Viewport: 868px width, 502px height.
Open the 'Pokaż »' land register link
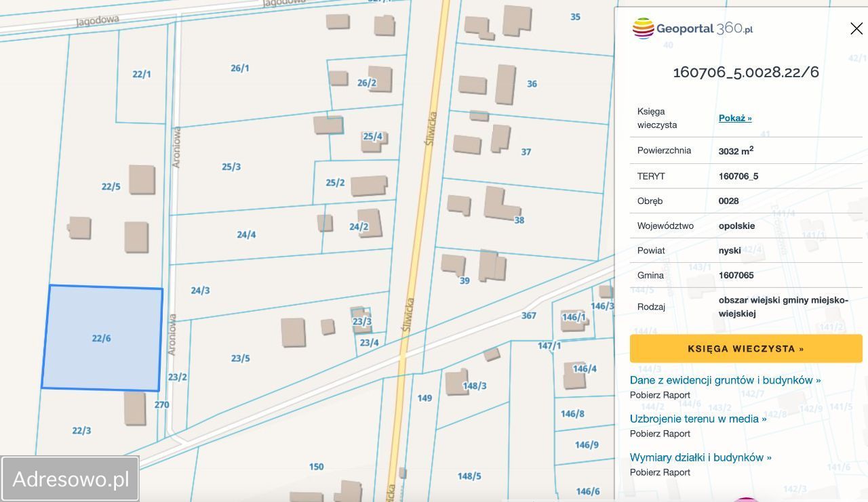[735, 118]
